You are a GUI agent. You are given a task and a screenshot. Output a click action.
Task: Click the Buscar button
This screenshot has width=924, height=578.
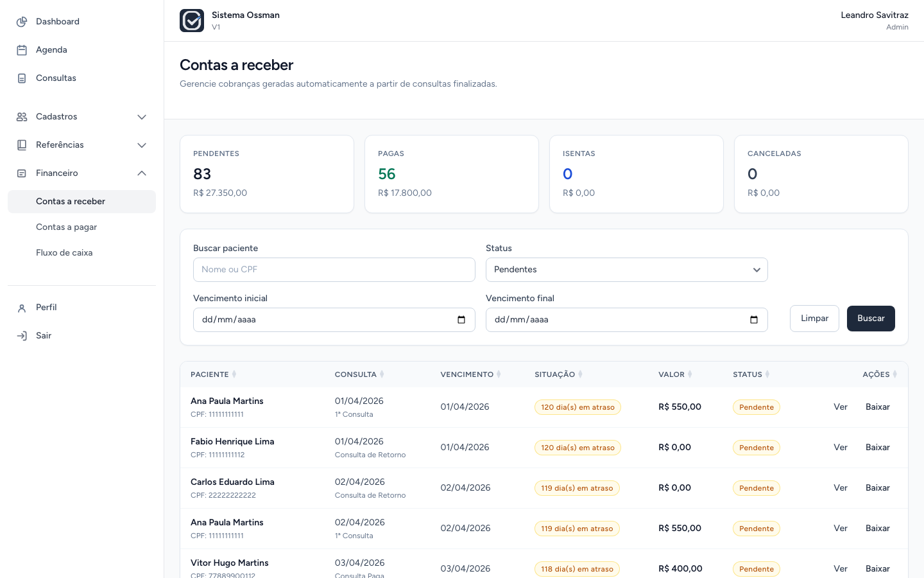click(x=871, y=319)
